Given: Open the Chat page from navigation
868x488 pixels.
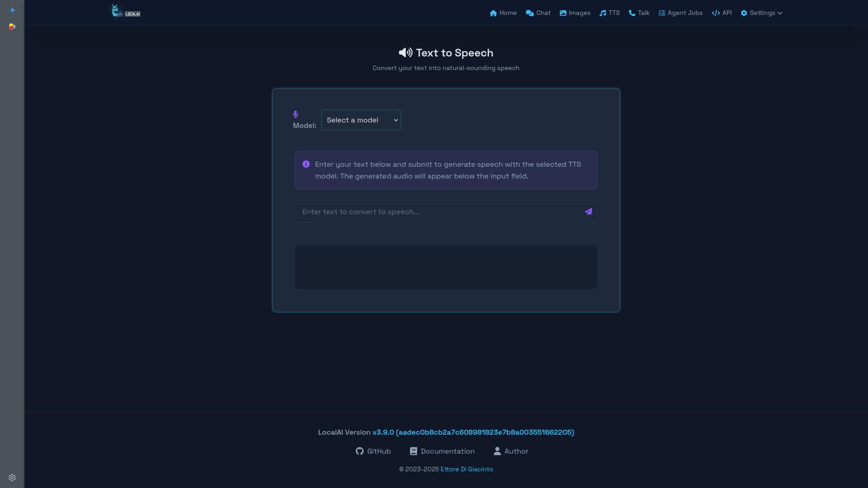Looking at the screenshot, I should pos(538,13).
